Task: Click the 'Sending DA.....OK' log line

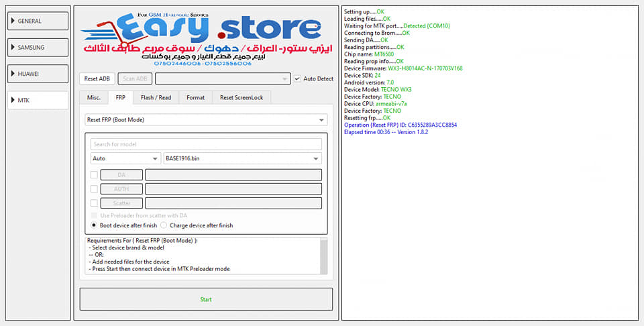Action: pos(366,40)
